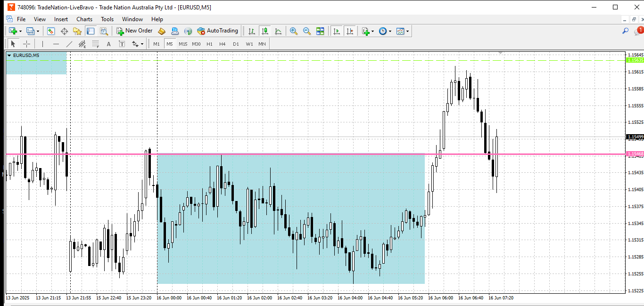Click the New Order button

(134, 31)
